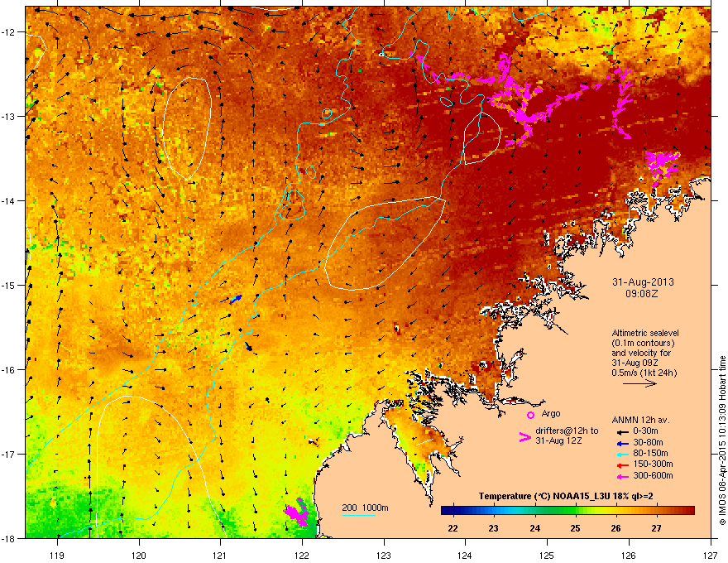Click latitude axis label -14
This screenshot has width=728, height=563.
(9, 201)
